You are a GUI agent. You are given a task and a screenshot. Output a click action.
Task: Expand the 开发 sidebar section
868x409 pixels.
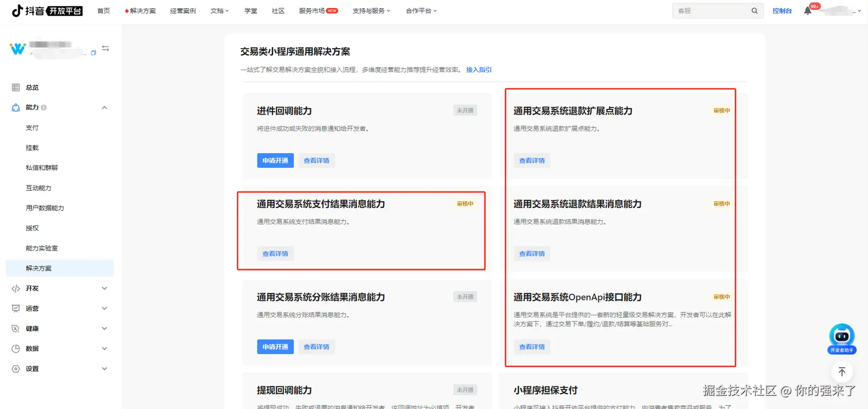[x=104, y=288]
